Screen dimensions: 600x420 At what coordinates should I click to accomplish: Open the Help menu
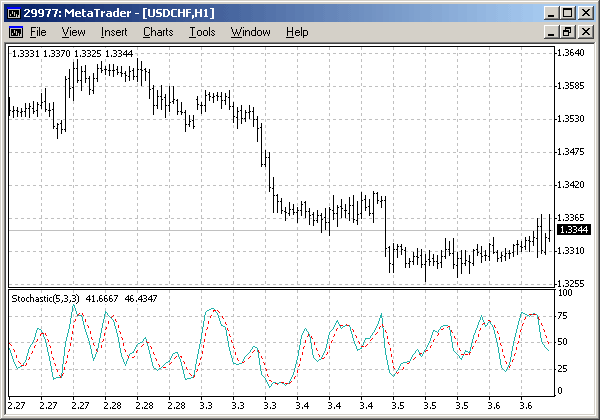297,32
